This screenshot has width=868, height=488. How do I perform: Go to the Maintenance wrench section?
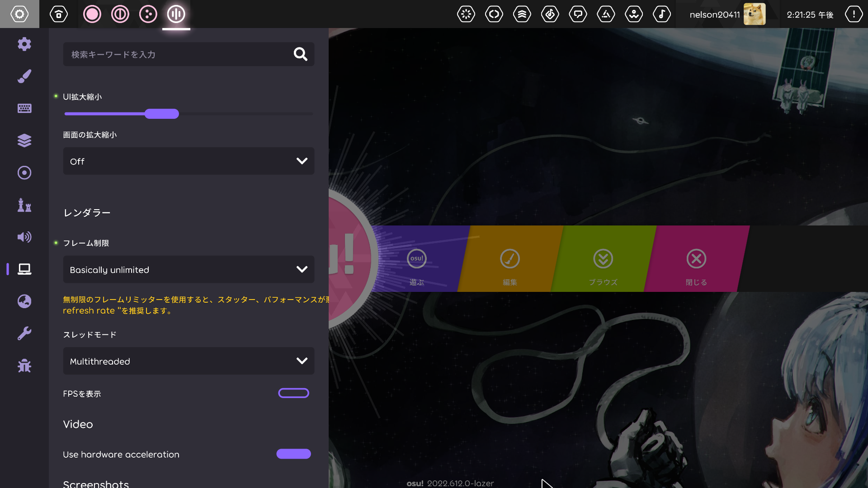[24, 333]
